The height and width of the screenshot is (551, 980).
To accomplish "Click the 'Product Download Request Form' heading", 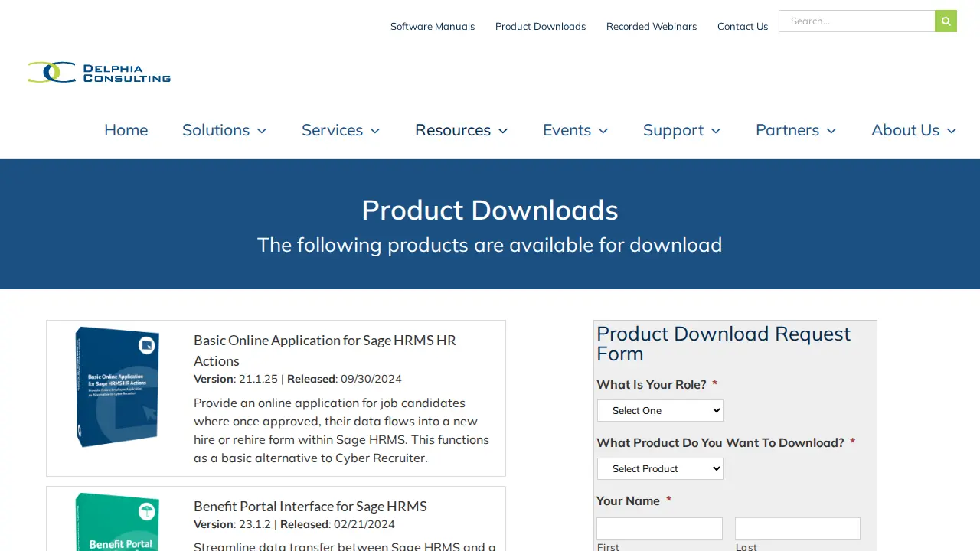I will pyautogui.click(x=724, y=344).
